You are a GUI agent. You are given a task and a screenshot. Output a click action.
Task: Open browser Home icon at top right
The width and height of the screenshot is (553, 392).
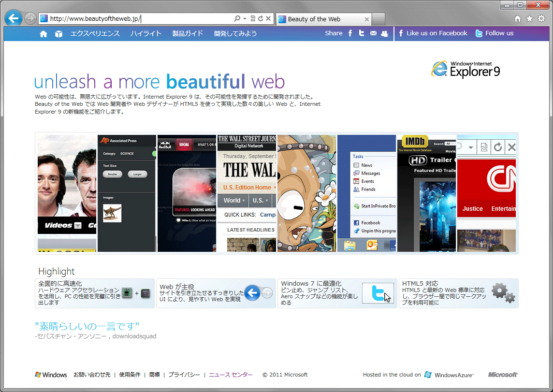pos(517,19)
